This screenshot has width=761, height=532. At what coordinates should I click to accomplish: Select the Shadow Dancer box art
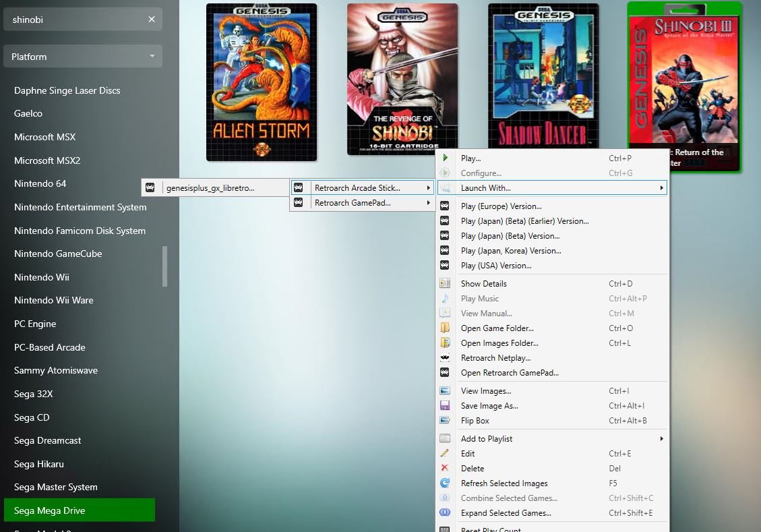(543, 76)
